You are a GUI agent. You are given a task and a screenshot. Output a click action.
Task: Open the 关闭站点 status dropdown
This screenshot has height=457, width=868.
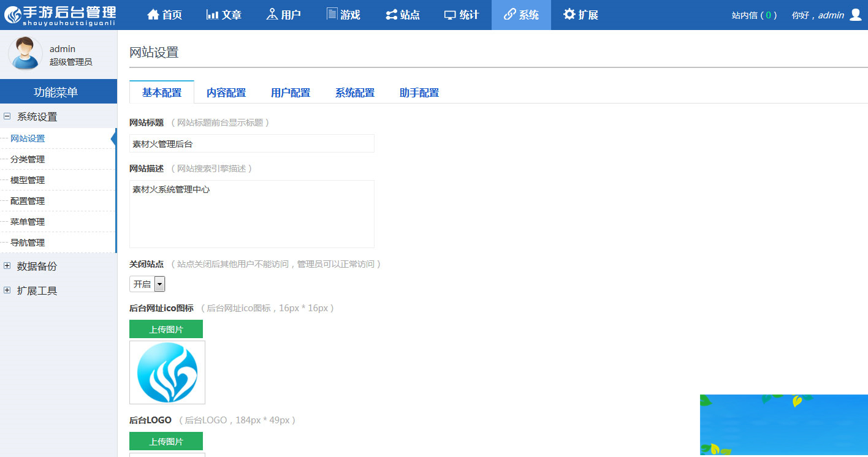click(159, 284)
